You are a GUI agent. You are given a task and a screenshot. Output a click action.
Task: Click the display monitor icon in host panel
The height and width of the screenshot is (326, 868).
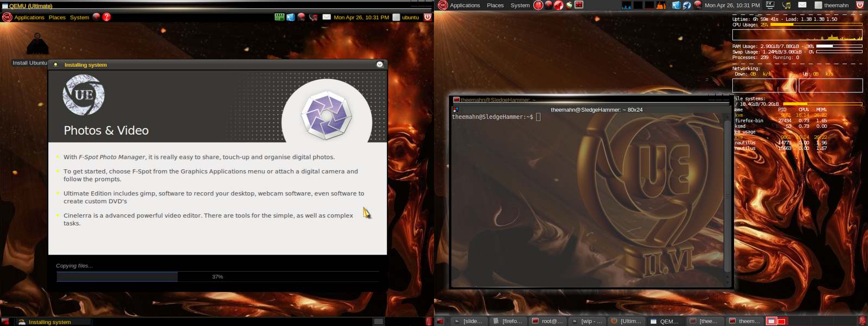pos(770,5)
